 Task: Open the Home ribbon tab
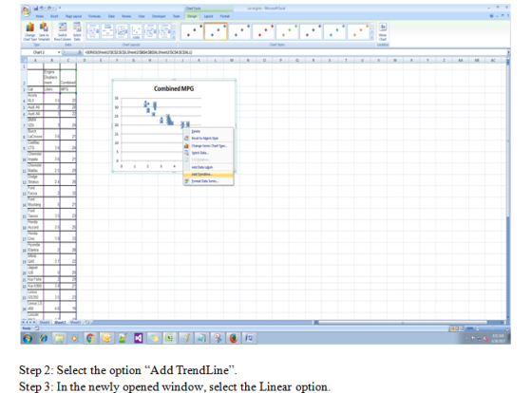pyautogui.click(x=40, y=16)
